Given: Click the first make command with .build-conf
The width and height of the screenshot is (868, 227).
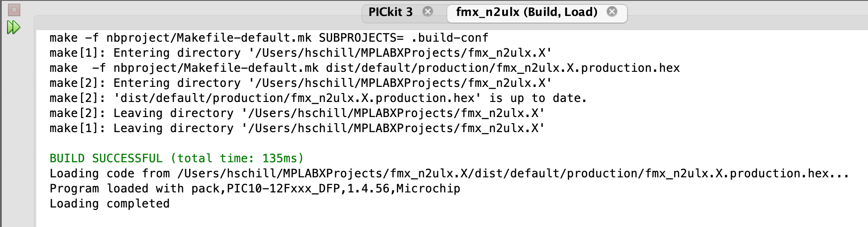Looking at the screenshot, I should coord(269,38).
